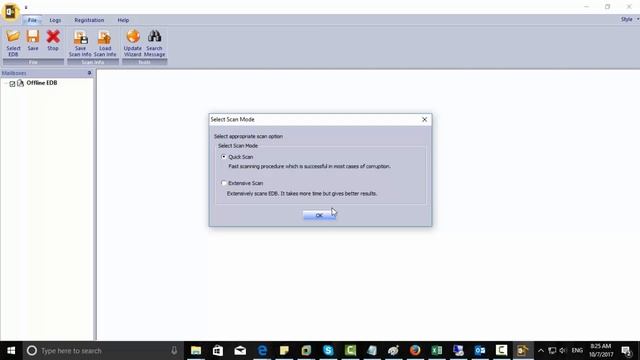Image resolution: width=640 pixels, height=360 pixels.
Task: Launch Firefox from taskbar
Action: click(415, 350)
